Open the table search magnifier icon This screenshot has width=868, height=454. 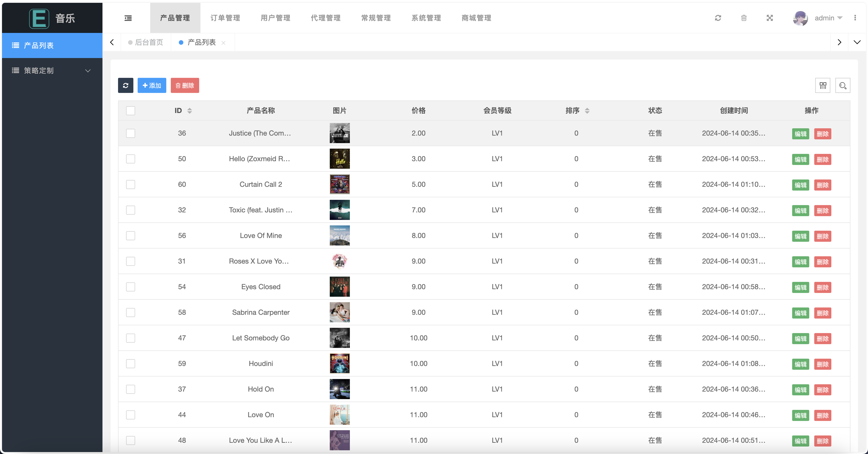pos(843,86)
